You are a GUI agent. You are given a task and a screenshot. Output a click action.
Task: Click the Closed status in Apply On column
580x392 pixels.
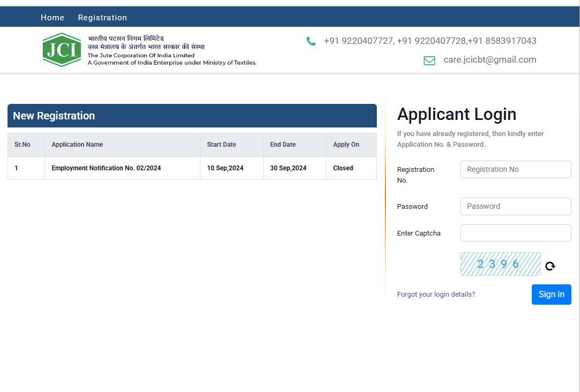[343, 168]
